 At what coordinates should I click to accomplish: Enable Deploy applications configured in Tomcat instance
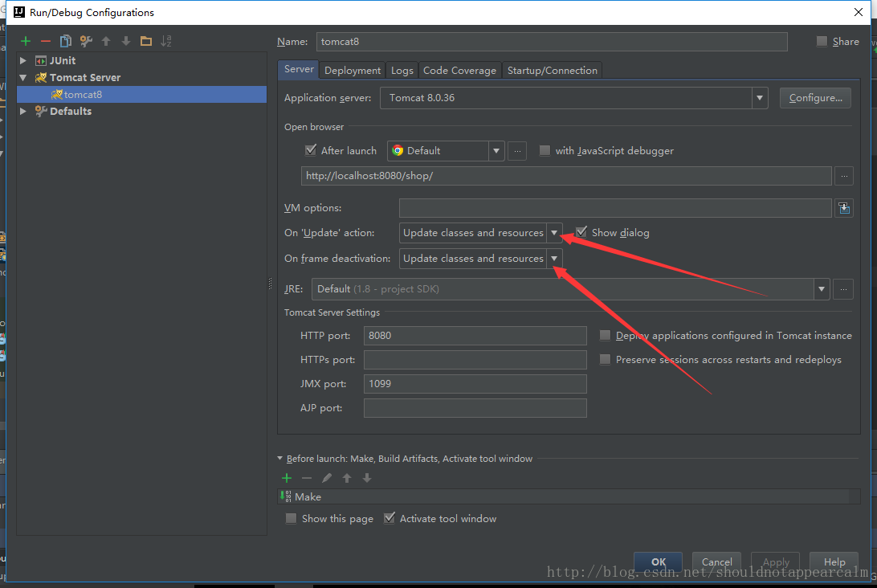click(x=605, y=335)
